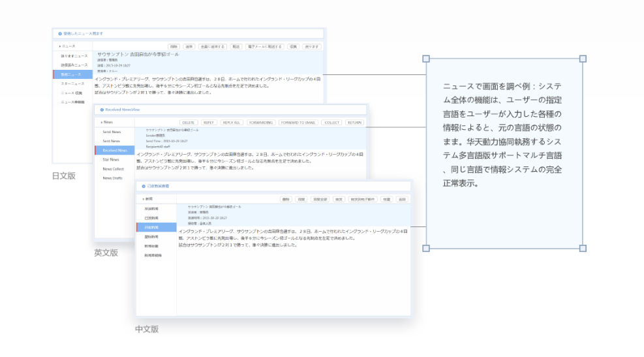Click the bottom-left corner handle of the description box
The width and height of the screenshot is (644, 357).
pyautogui.click(x=426, y=248)
